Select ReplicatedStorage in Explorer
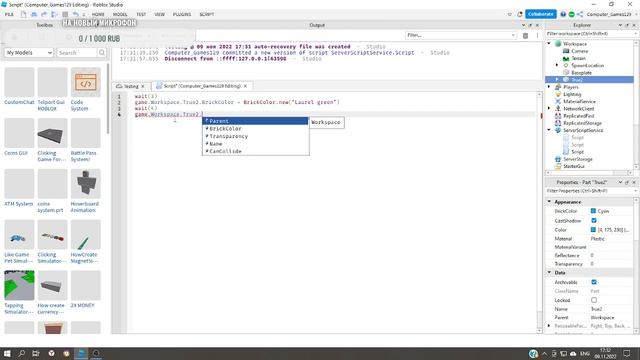 click(582, 123)
